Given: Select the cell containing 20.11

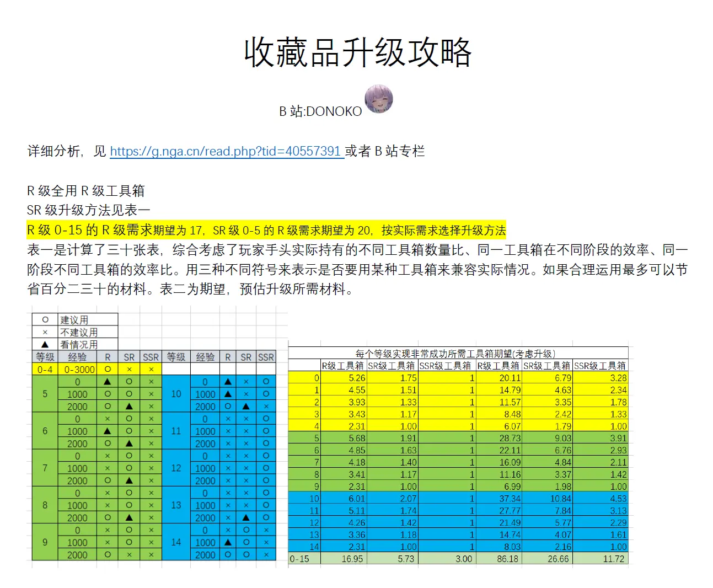Looking at the screenshot, I should [498, 378].
